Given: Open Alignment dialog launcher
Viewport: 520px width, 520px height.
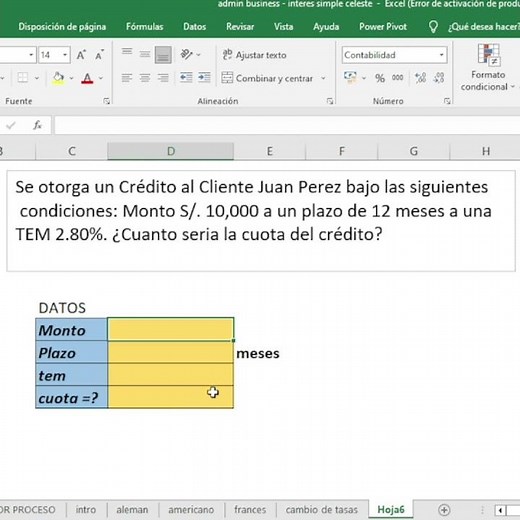Looking at the screenshot, I should [330, 101].
